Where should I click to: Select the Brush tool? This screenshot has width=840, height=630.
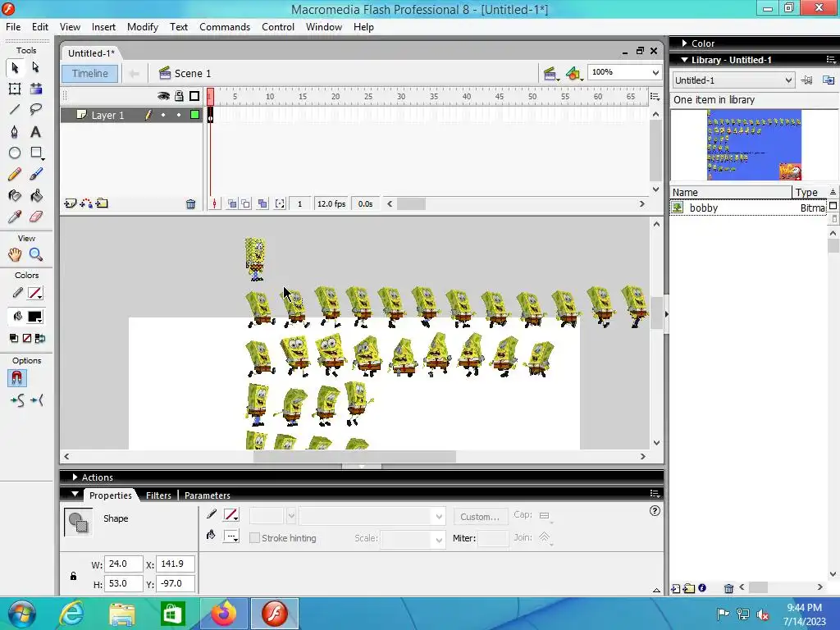[36, 175]
